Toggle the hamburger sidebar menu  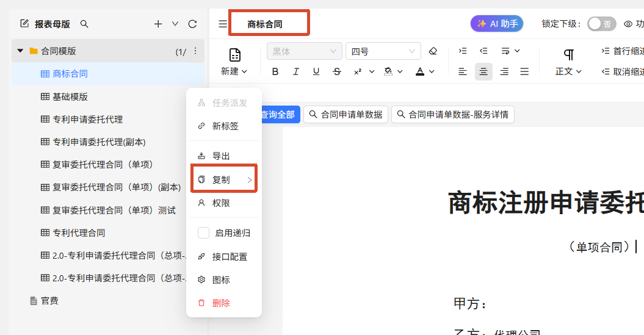223,24
